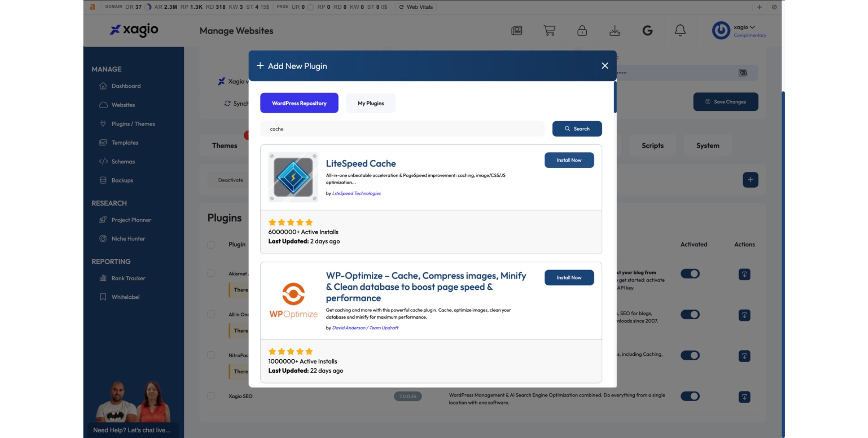Viewport: 868px width, 438px height.
Task: Install WP-Optimize plugin now
Action: point(569,278)
